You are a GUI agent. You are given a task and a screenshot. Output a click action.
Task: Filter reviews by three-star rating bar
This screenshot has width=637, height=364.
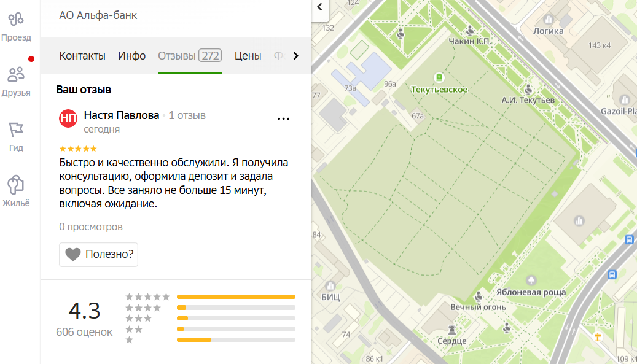click(x=236, y=318)
